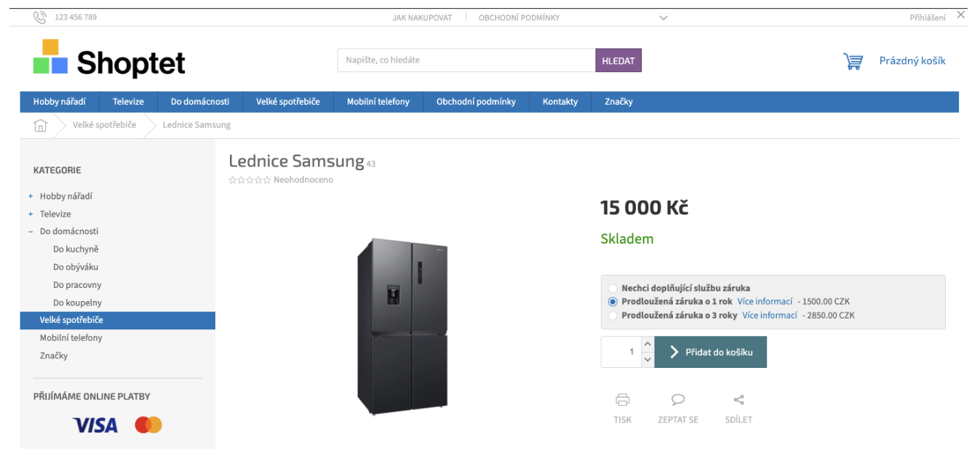Collapse the Do domácnosti category
980x453 pixels.
click(x=31, y=231)
